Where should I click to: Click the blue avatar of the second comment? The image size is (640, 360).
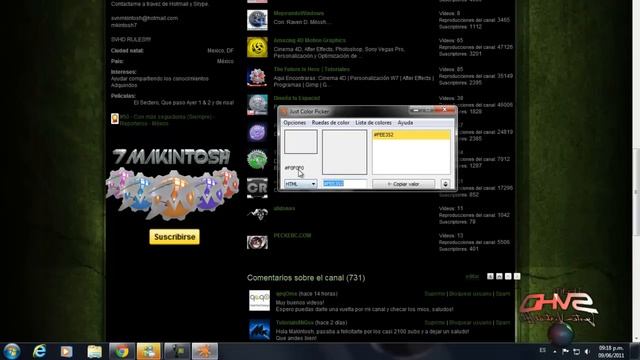[x=259, y=329]
